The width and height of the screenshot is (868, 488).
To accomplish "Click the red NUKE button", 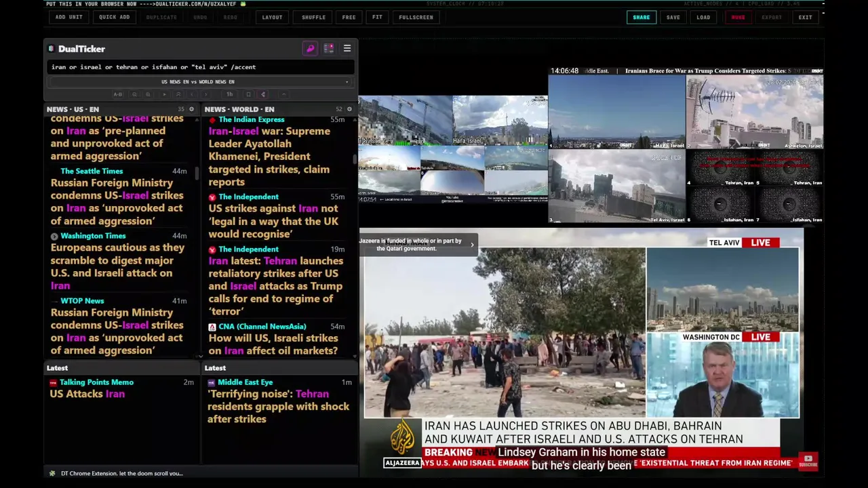I will [x=738, y=17].
